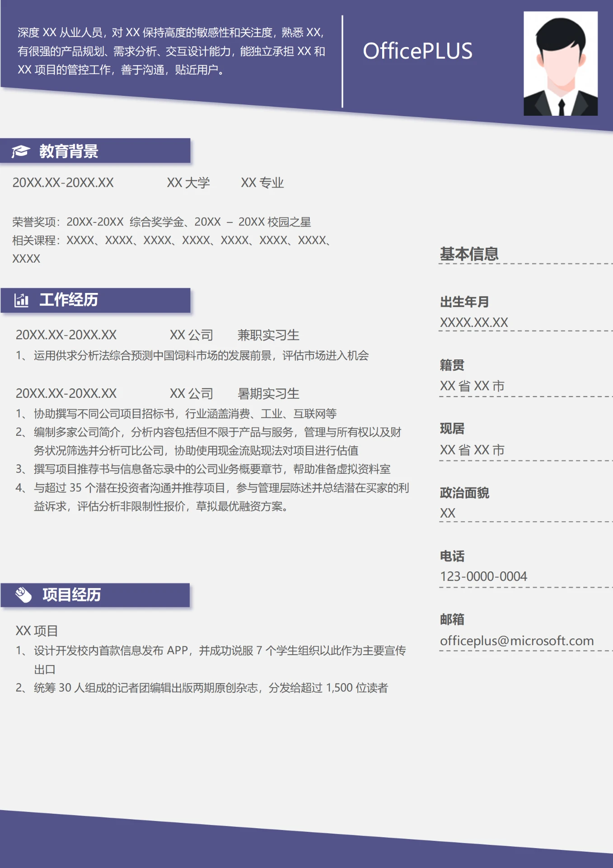Screen dimensions: 613x868
Task: Select the 籍贯 label
Action: [452, 365]
